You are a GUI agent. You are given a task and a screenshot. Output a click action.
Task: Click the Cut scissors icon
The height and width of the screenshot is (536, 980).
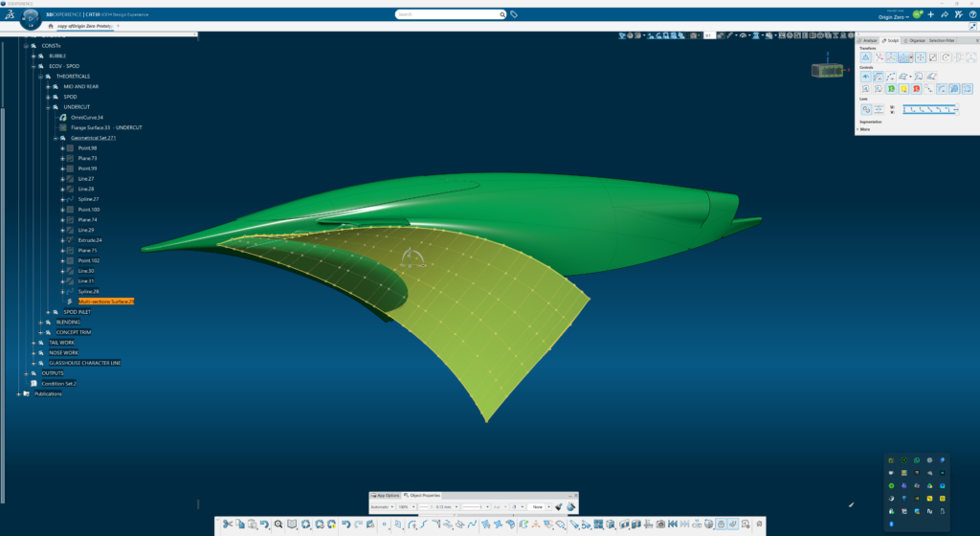coord(228,525)
